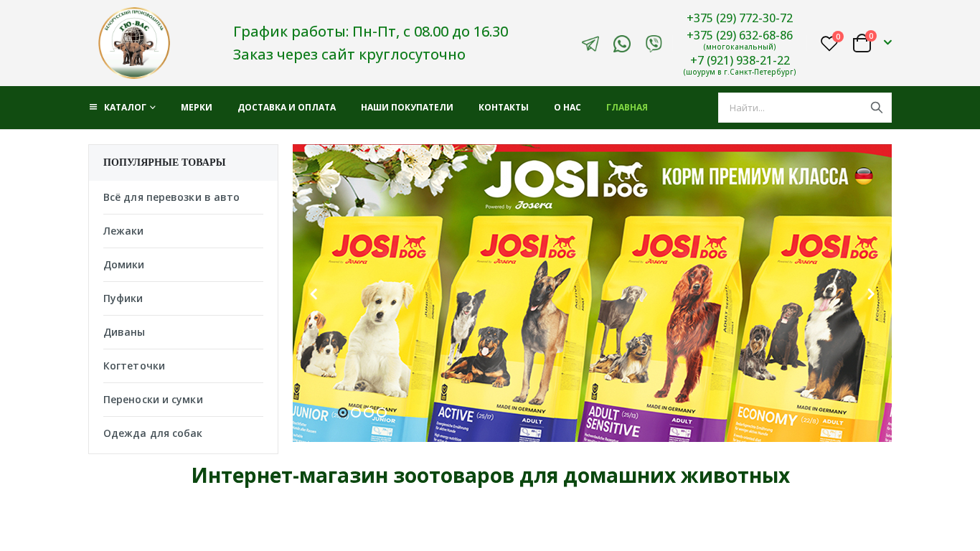Viewport: 980px width, 551px height.
Task: Open the Лежаки category
Action: click(123, 231)
